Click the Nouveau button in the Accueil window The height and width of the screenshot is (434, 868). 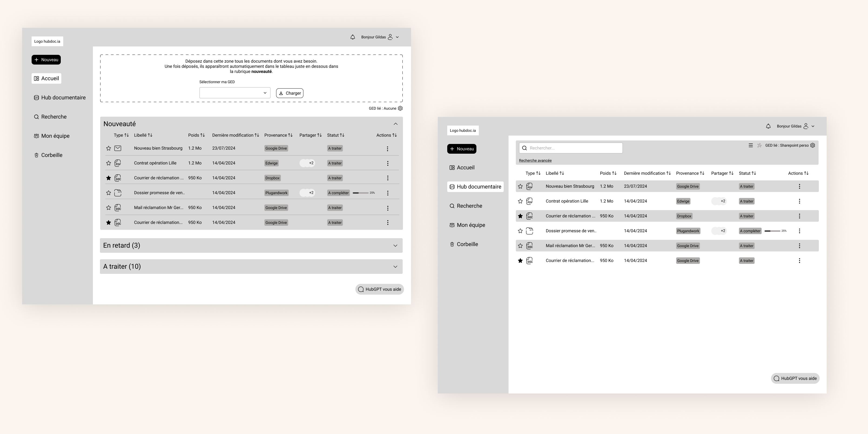click(46, 60)
